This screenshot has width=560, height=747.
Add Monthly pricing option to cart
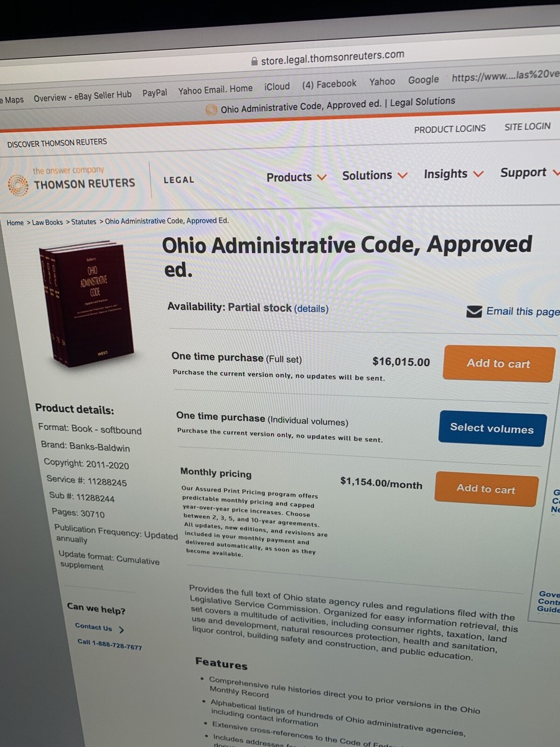[487, 489]
